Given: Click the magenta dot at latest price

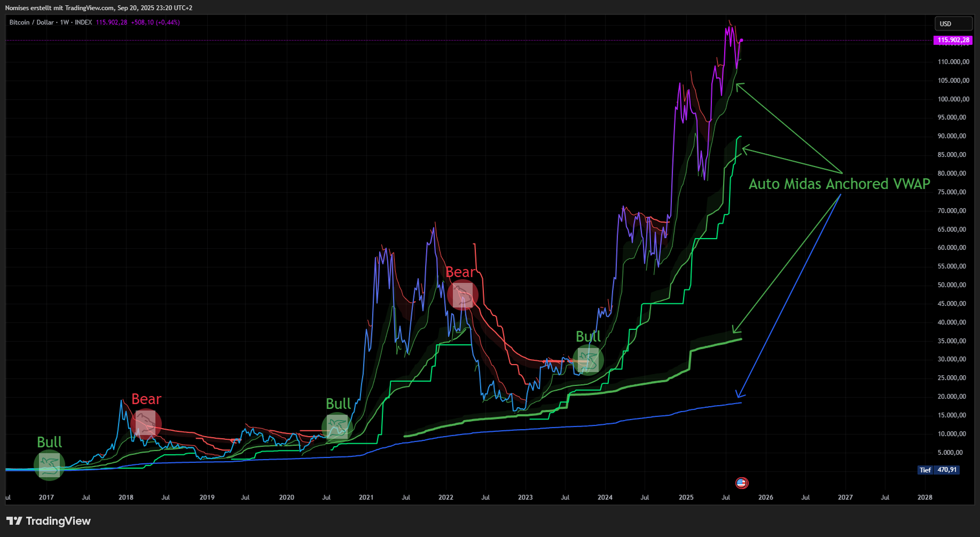Looking at the screenshot, I should (741, 40).
